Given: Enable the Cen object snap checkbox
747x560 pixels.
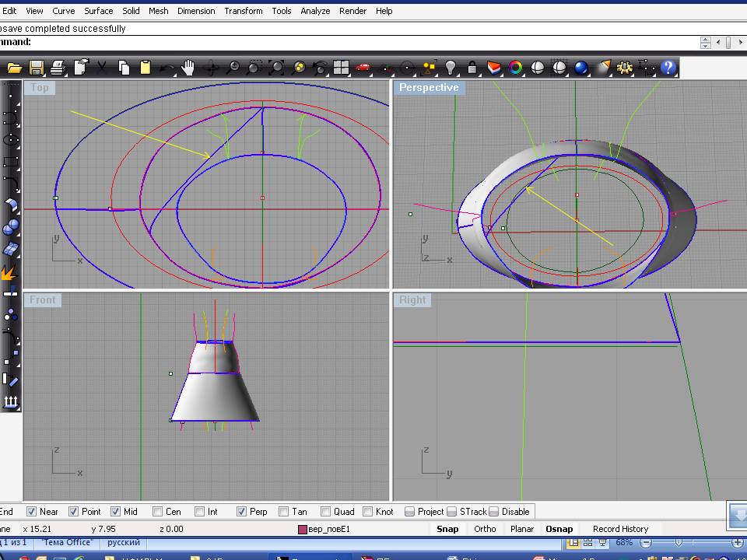Looking at the screenshot, I should (x=158, y=512).
